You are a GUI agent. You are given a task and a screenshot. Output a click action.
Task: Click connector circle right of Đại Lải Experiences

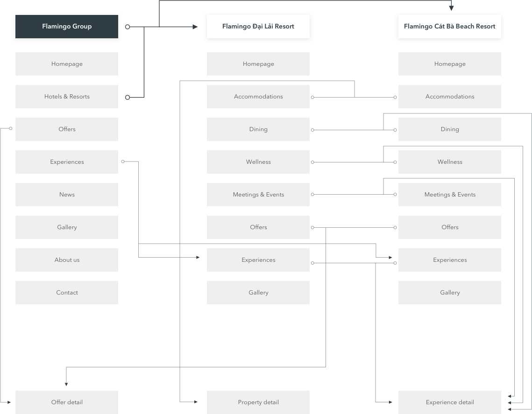point(312,263)
